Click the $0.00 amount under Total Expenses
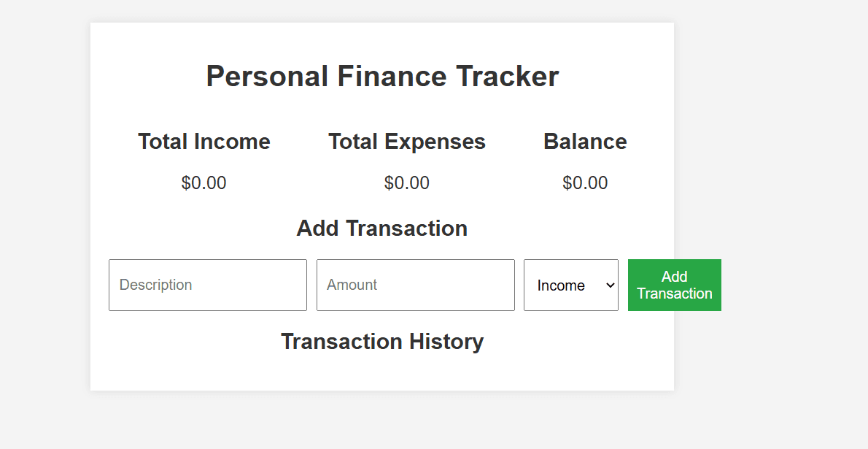Viewport: 868px width, 449px height. click(406, 183)
